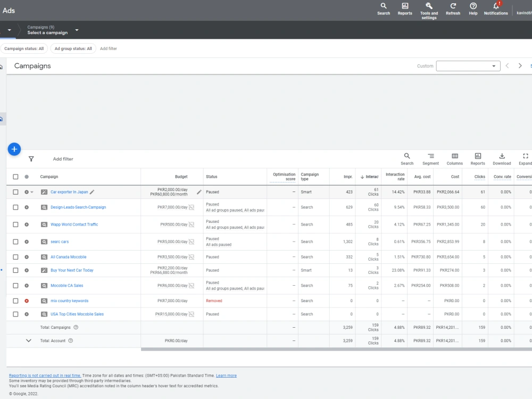Screen dimensions: 532x399
Task: Select searc cars checkbox
Action: [15, 242]
